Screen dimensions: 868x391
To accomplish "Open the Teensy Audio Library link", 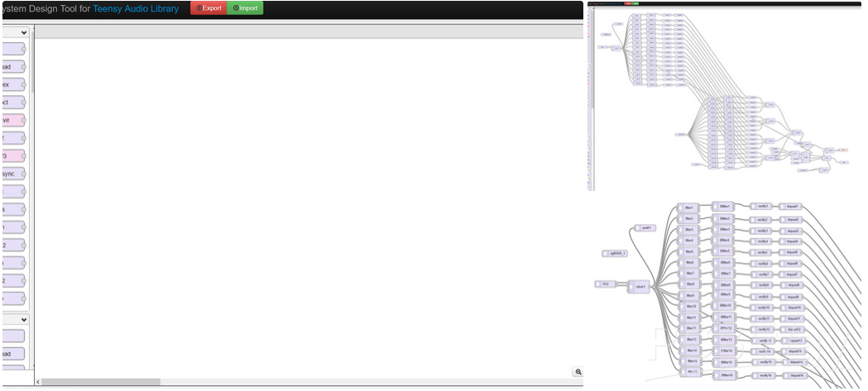I will (135, 9).
